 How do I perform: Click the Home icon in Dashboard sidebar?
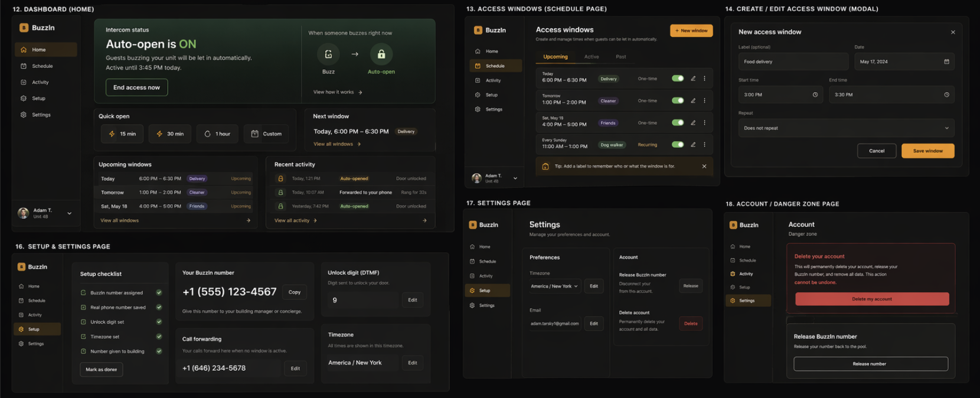click(24, 50)
